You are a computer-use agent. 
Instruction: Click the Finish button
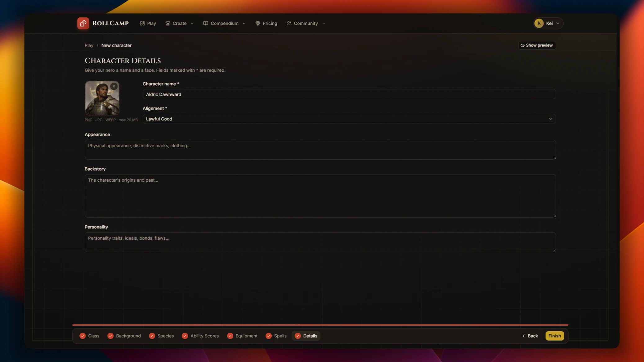point(555,336)
